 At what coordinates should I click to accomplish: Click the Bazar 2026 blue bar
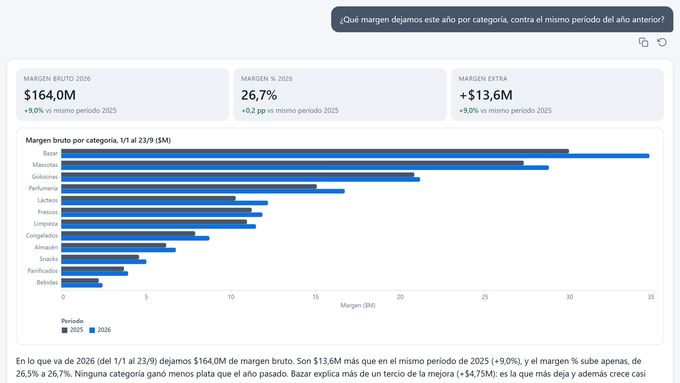pos(355,156)
